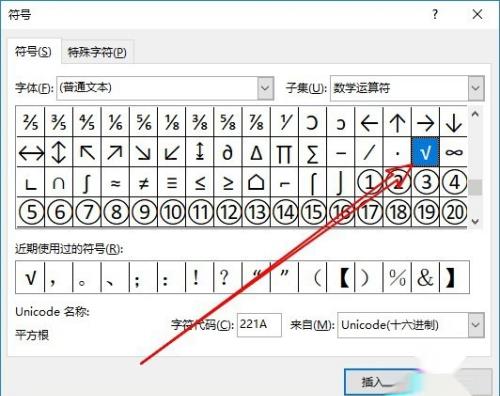
Task: Select the south-west diagonal arrow symbol
Action: [172, 152]
